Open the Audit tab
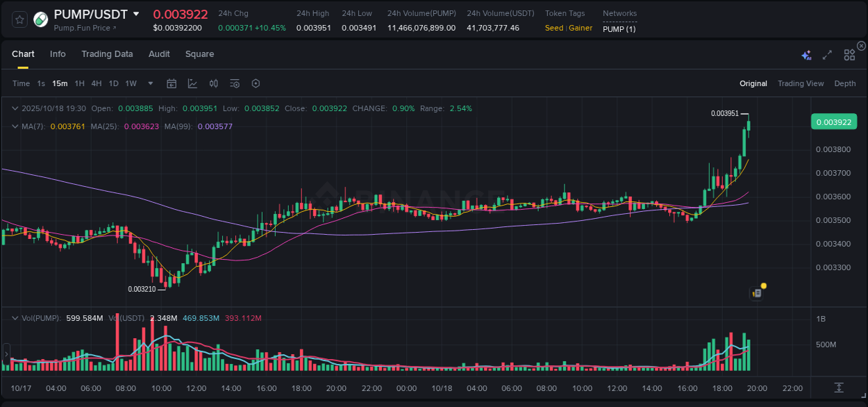The width and height of the screenshot is (868, 407). [x=159, y=53]
